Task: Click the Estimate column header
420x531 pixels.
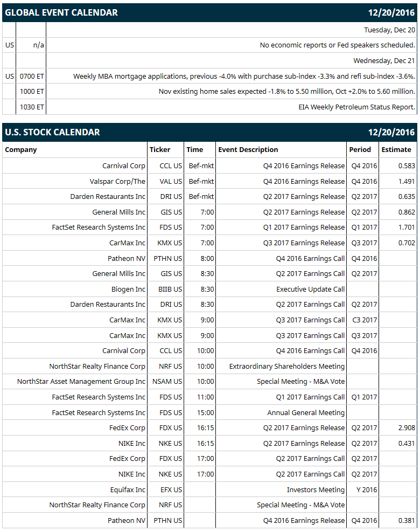Action: [x=396, y=150]
